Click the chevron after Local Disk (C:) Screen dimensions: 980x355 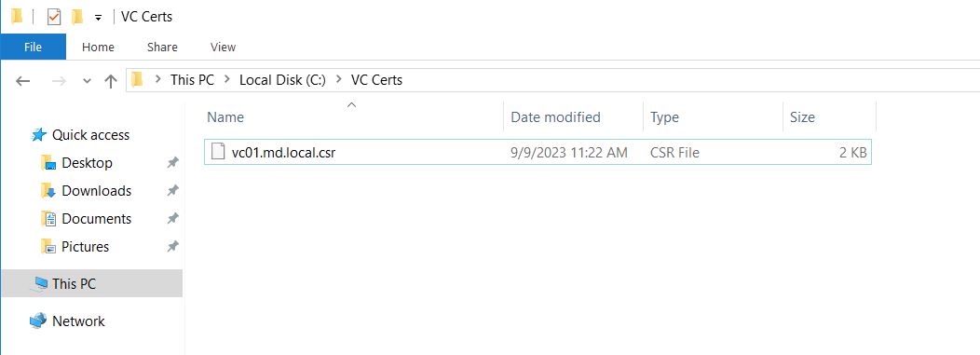coord(339,80)
